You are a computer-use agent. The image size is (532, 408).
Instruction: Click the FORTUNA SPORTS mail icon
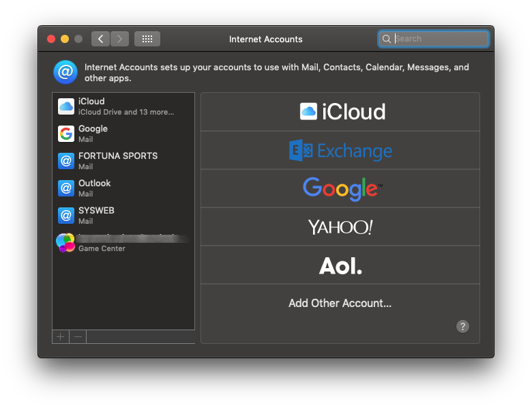(66, 161)
